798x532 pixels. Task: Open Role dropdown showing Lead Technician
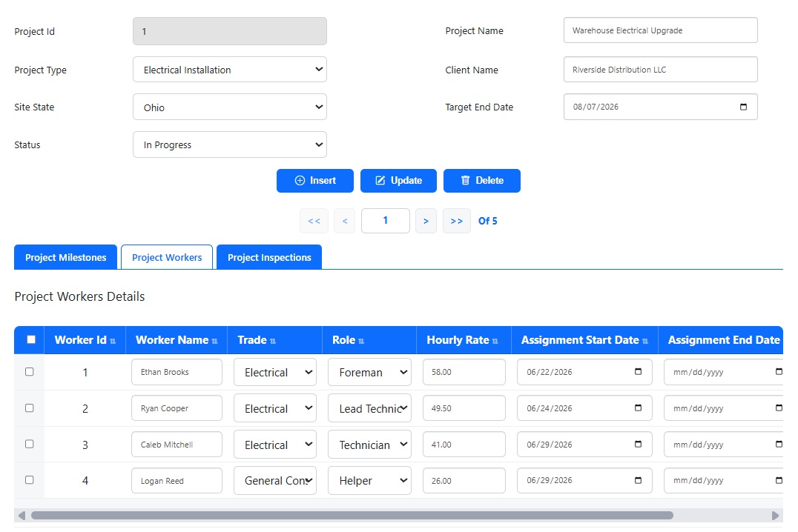click(369, 408)
